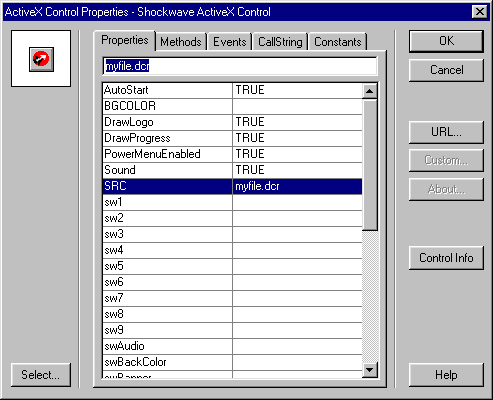The height and width of the screenshot is (400, 493).
Task: Switch to the Properties tab
Action: (x=125, y=40)
